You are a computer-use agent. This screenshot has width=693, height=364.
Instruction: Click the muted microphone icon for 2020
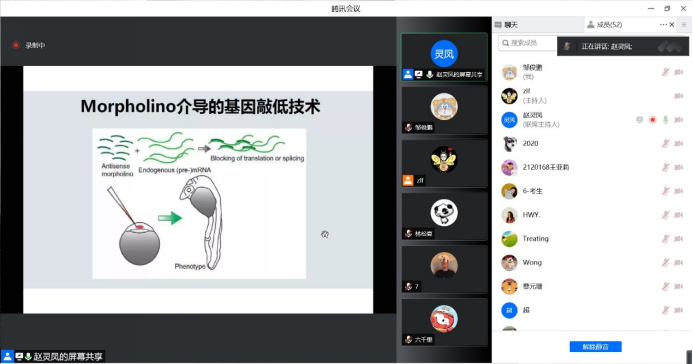tap(665, 144)
